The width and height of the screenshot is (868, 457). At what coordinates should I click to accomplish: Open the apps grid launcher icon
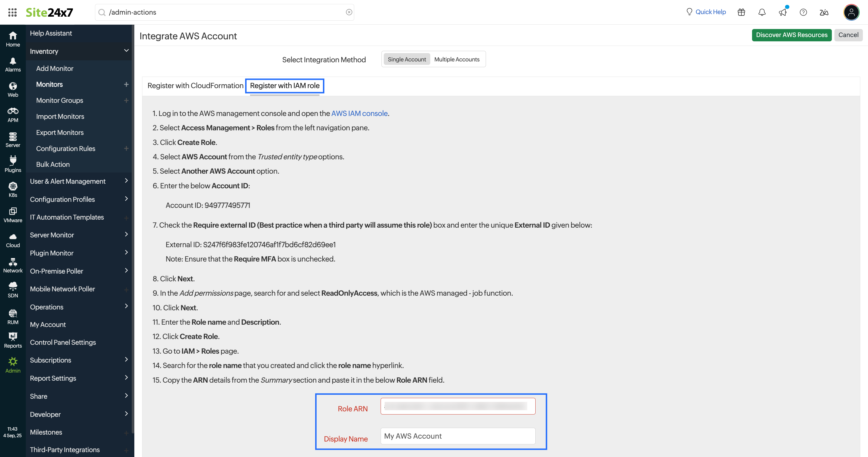point(12,12)
